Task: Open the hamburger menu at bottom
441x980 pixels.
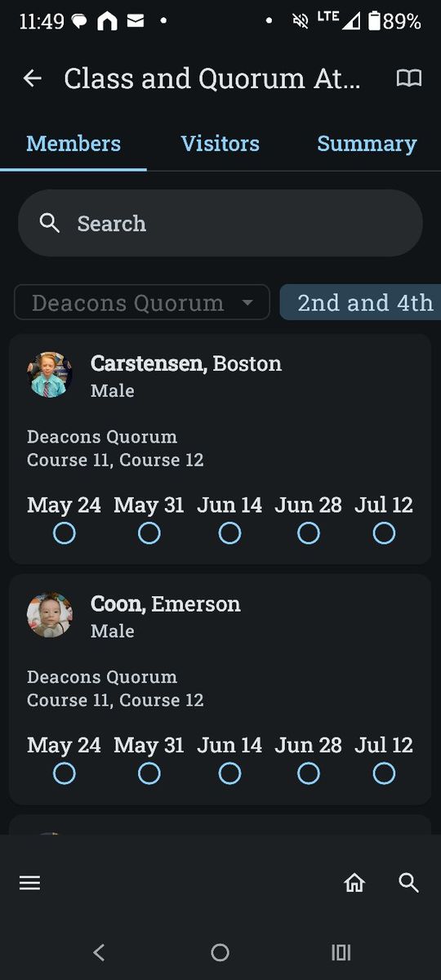Action: pos(29,883)
